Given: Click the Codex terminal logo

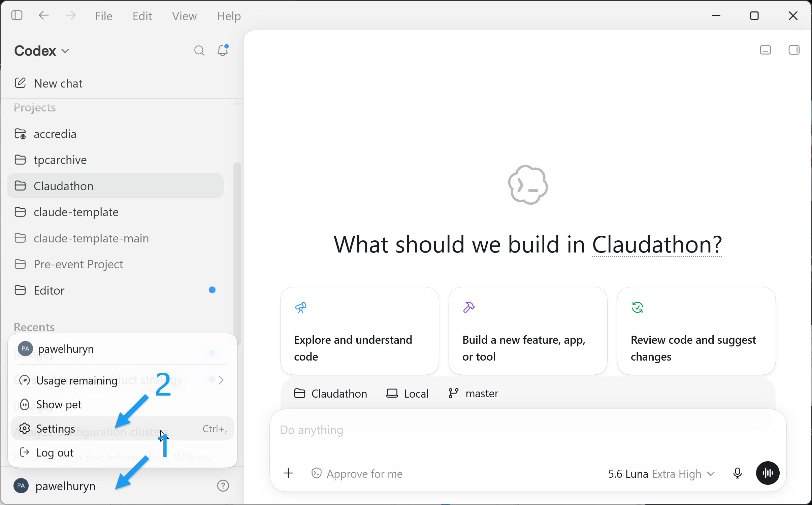Looking at the screenshot, I should (x=528, y=185).
